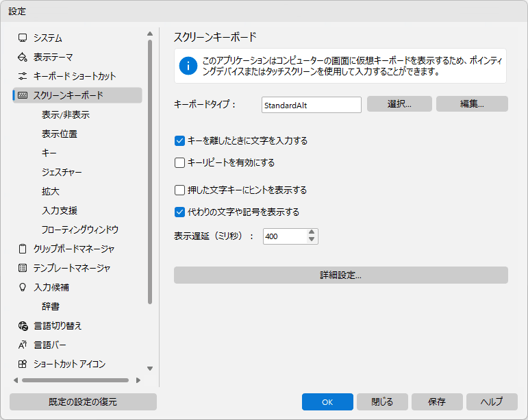Open ヘルプ button
This screenshot has height=420, width=528.
coord(492,402)
